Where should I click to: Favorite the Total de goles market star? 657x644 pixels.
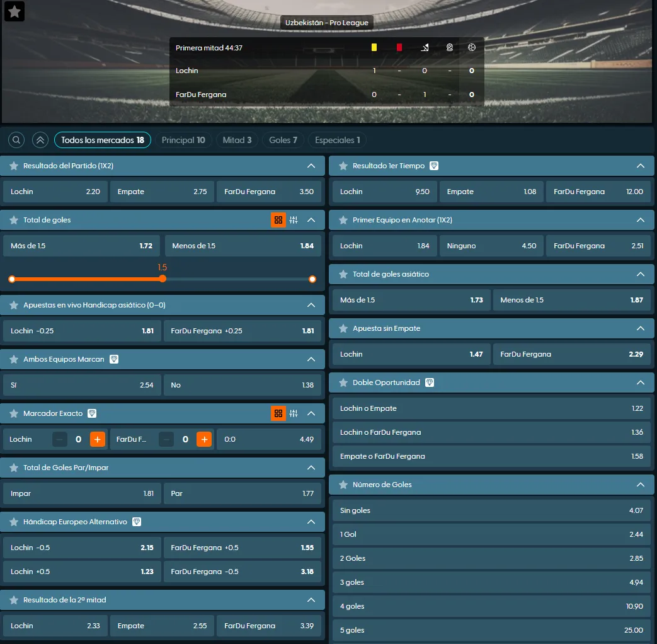[x=14, y=220]
